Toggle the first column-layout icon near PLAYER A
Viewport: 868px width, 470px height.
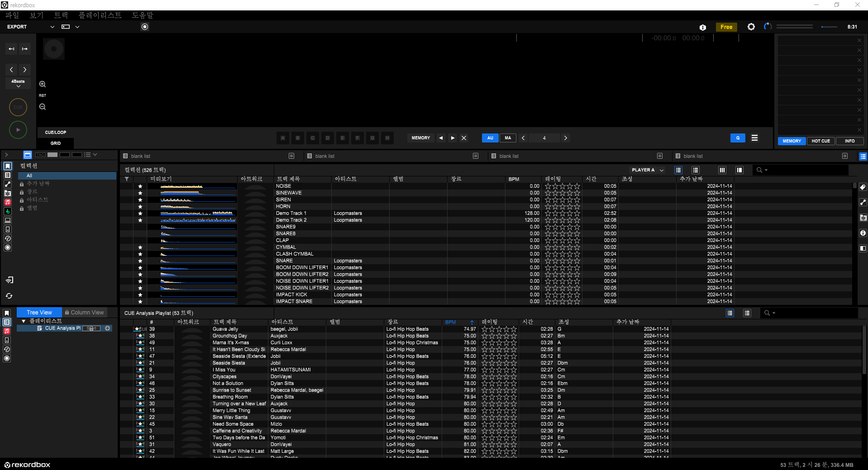pos(722,170)
